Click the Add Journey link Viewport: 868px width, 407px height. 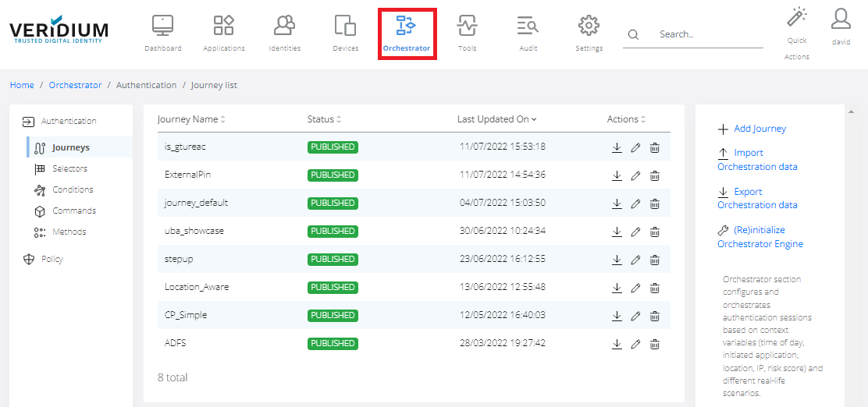coord(759,129)
